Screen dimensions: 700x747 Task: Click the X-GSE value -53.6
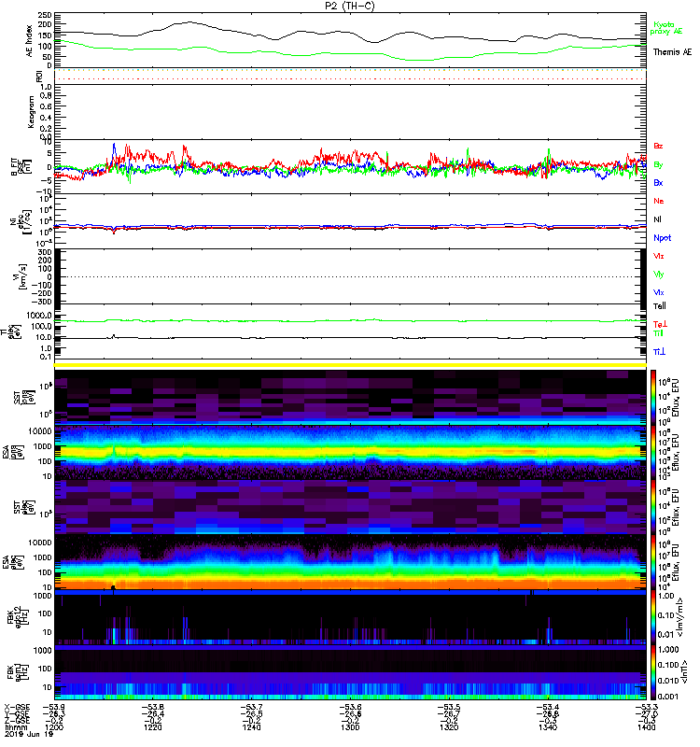tap(350, 707)
